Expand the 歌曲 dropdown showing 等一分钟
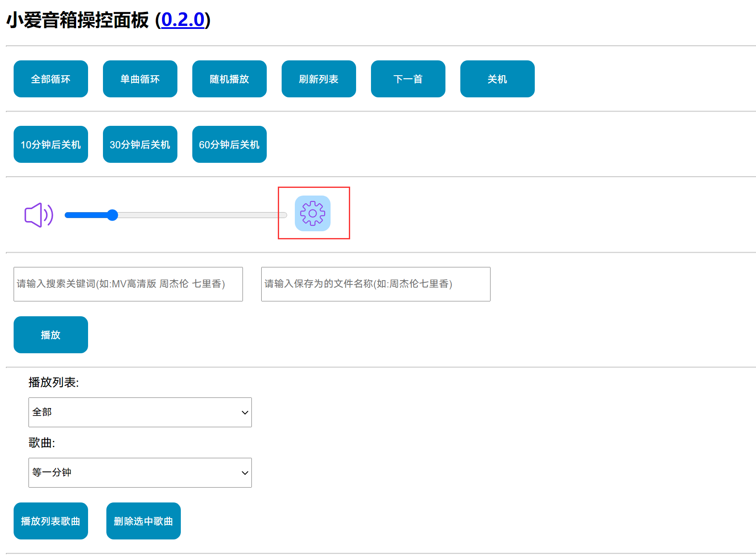This screenshot has height=559, width=756. 140,473
